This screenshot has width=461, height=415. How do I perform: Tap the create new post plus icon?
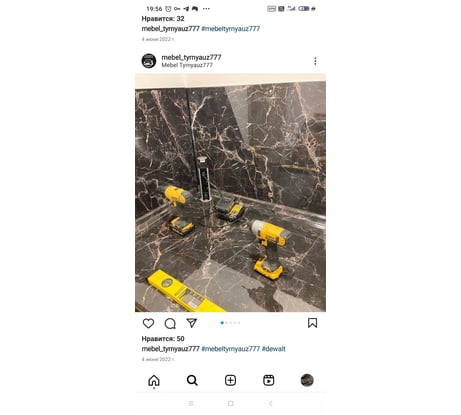pyautogui.click(x=230, y=380)
